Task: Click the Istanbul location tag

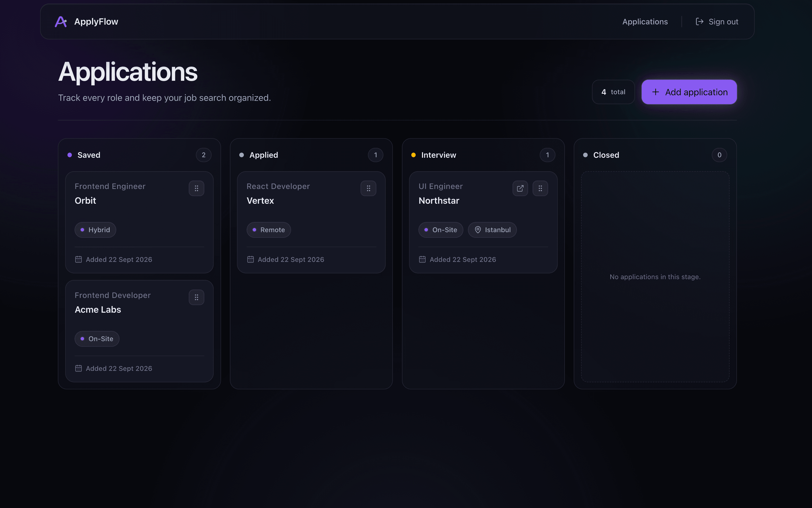Action: [492, 230]
